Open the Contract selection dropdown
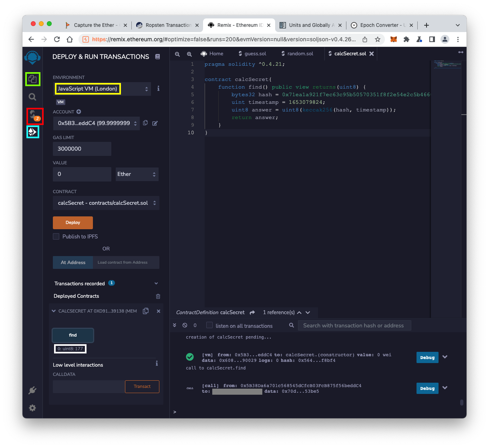Viewport: 489px width, 448px height. click(106, 203)
